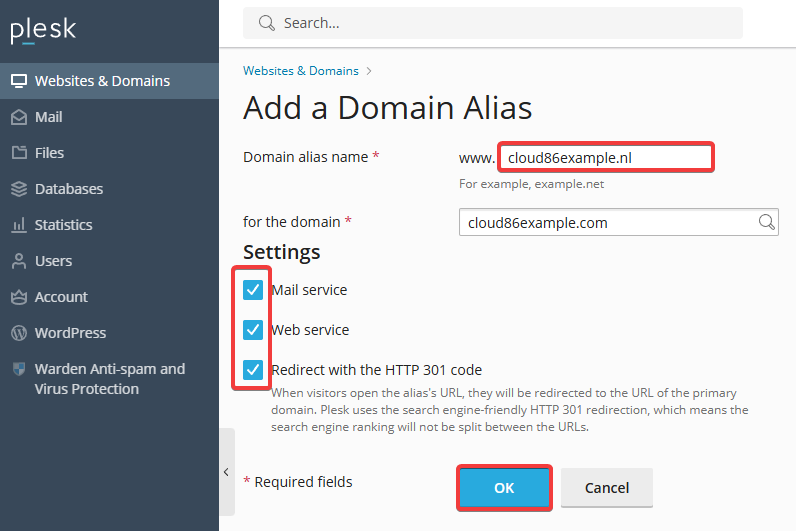This screenshot has height=531, width=796.
Task: Click the WordPress logo icon
Action: (19, 333)
